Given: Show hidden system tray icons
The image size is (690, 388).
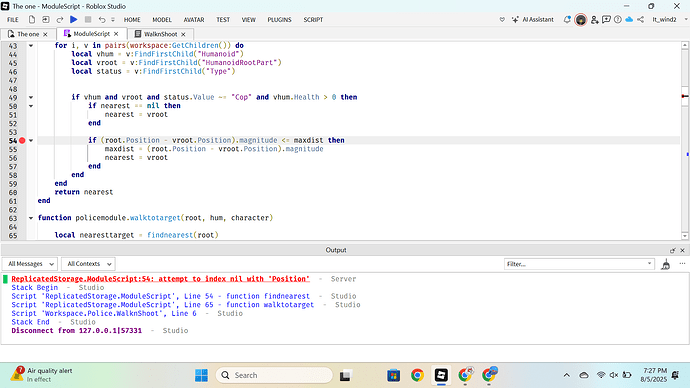Looking at the screenshot, I should (x=567, y=375).
